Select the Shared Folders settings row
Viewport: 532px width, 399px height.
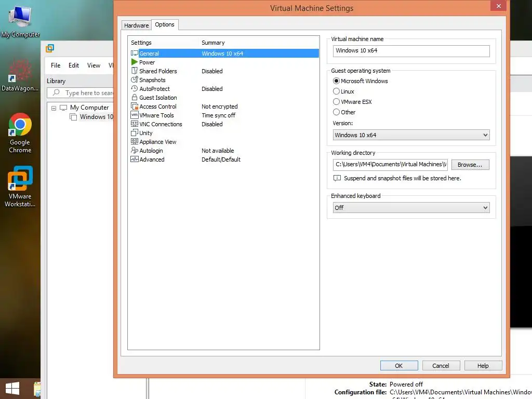(223, 71)
